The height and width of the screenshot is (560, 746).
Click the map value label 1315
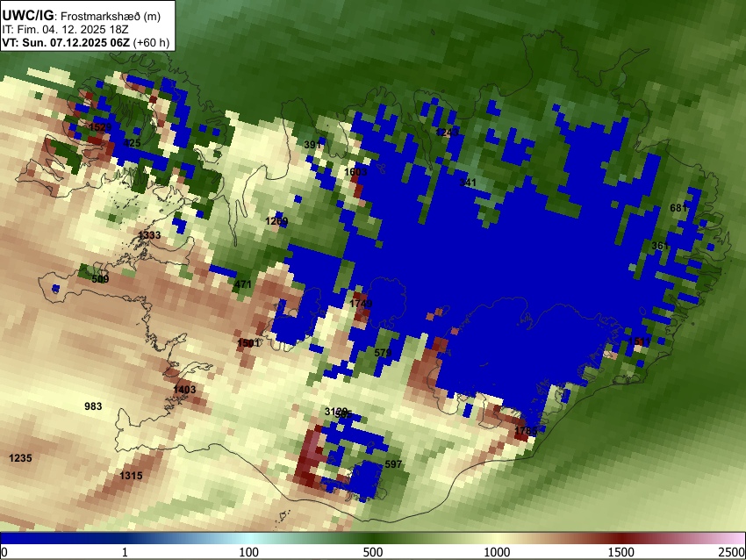pyautogui.click(x=131, y=476)
